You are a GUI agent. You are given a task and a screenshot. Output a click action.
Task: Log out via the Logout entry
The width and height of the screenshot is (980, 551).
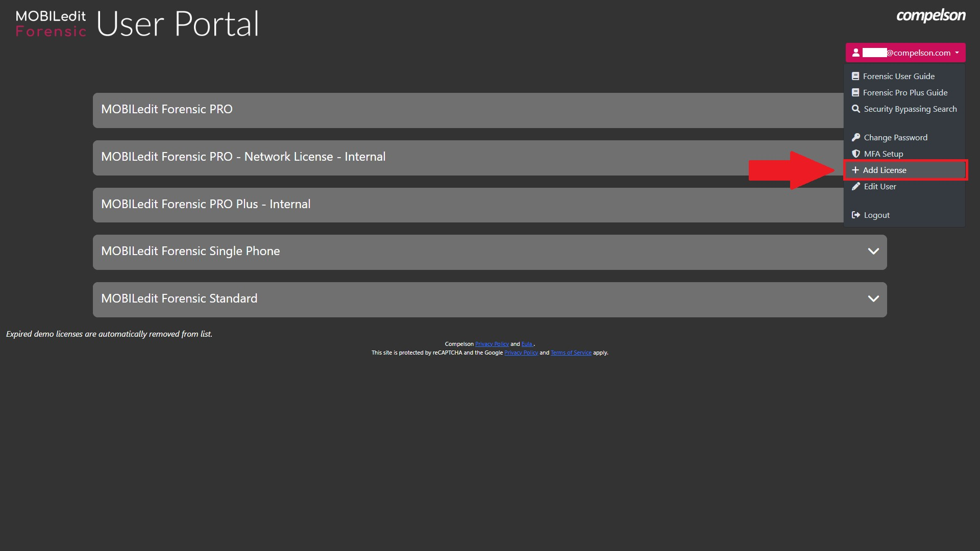tap(904, 215)
